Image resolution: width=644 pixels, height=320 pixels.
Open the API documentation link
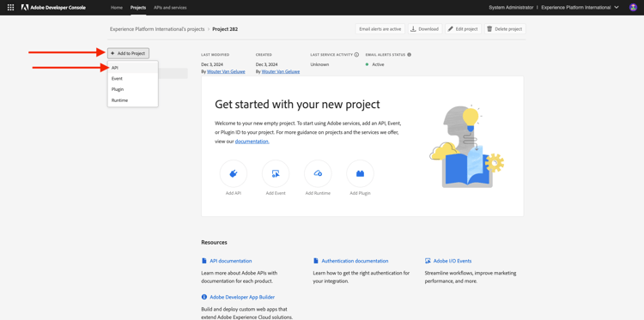click(x=231, y=261)
